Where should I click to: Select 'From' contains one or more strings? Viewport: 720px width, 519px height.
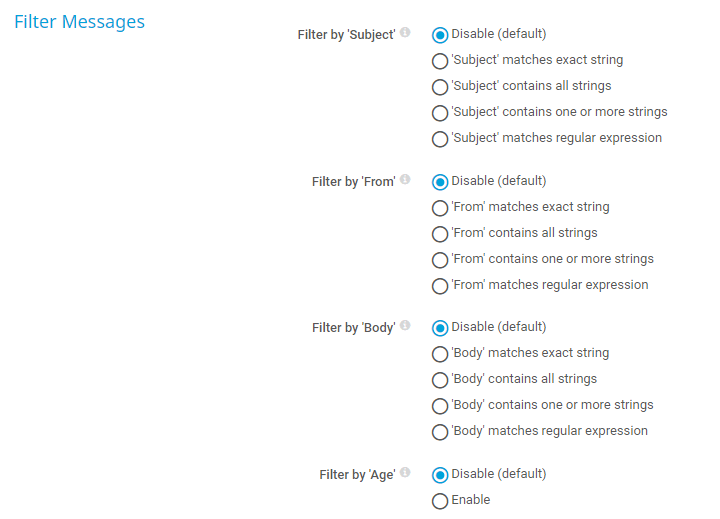pos(440,260)
